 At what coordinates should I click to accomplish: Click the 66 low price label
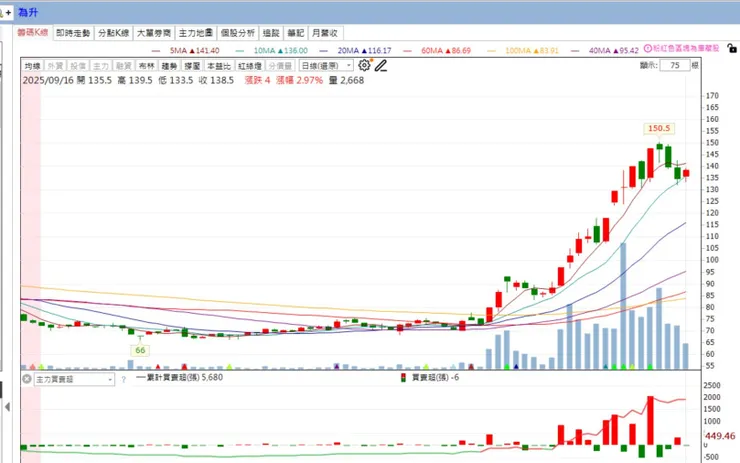pyautogui.click(x=140, y=350)
